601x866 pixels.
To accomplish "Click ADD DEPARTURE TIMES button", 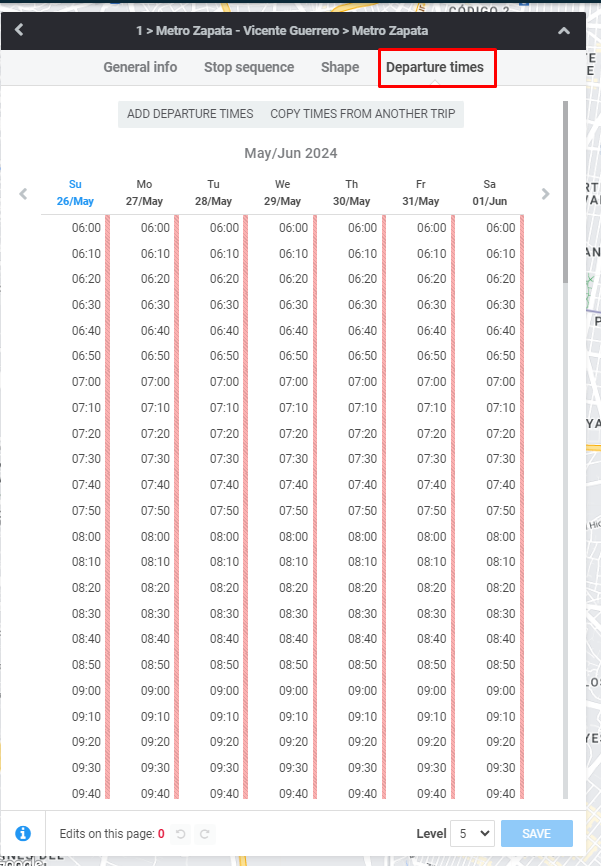I will coord(190,114).
